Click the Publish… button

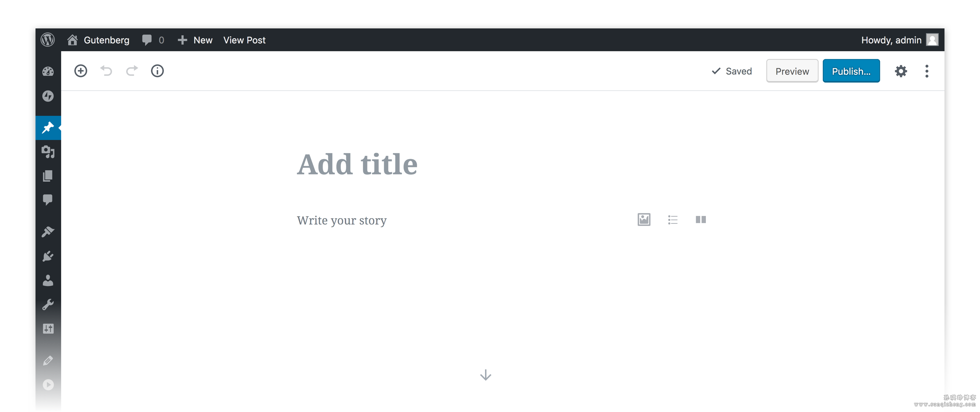tap(851, 71)
